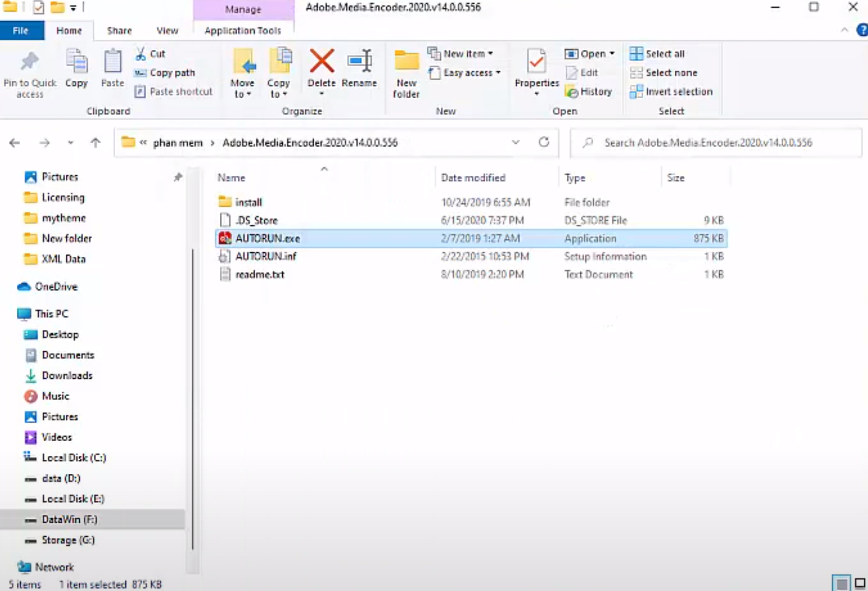Screen dimensions: 868x591
Task: Rename the selected file
Action: [x=359, y=68]
